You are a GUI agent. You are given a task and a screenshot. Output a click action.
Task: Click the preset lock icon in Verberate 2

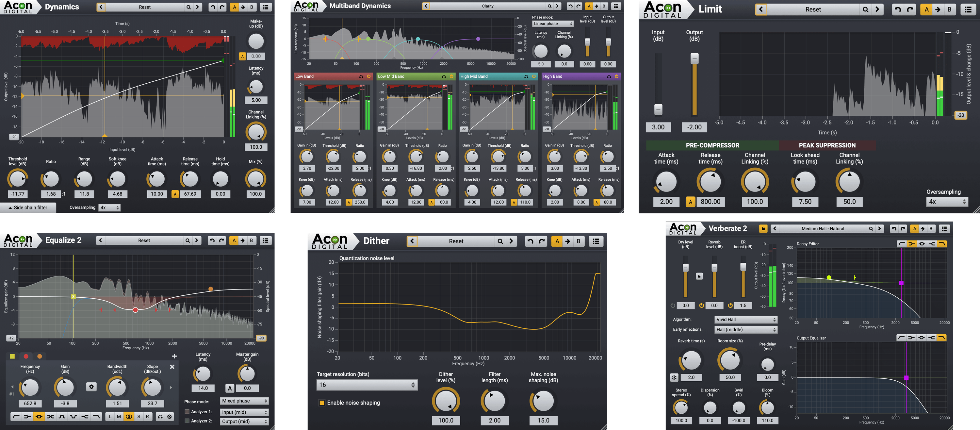click(763, 229)
